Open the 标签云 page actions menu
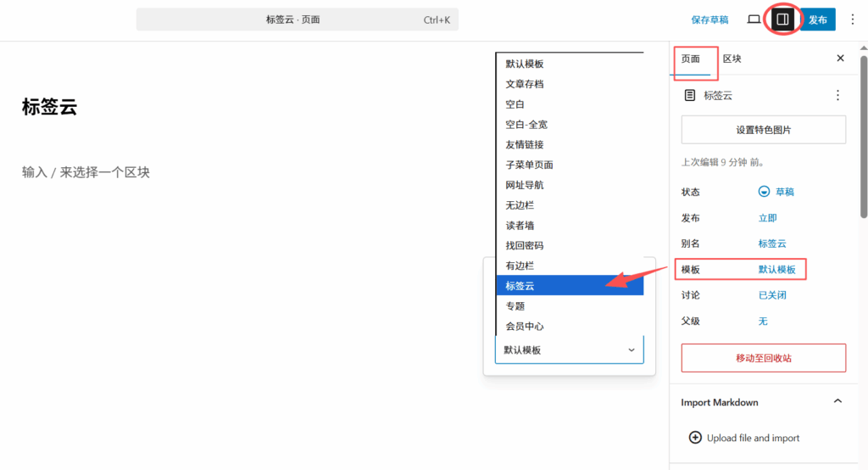Screen dimensions: 868x470 (837, 95)
